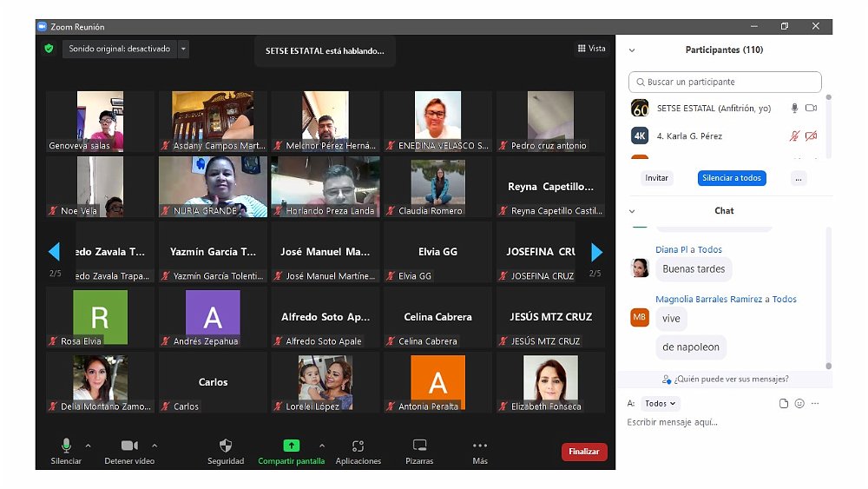Toggle Karla G. Pérez's muted microphone
The height and width of the screenshot is (489, 868).
tap(793, 136)
